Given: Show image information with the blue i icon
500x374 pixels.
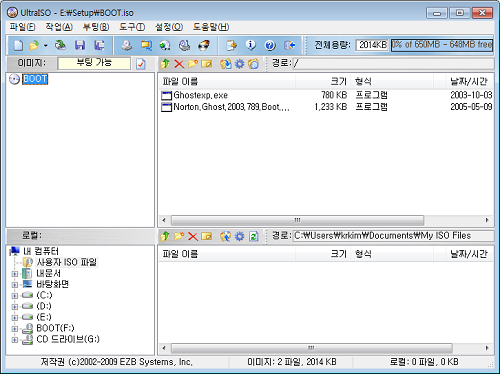Looking at the screenshot, I should (x=251, y=45).
